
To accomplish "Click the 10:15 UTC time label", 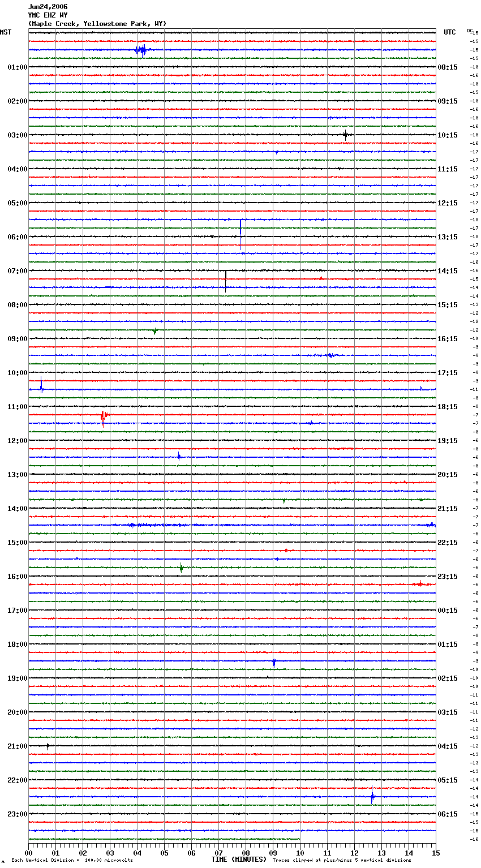I will 448,135.
